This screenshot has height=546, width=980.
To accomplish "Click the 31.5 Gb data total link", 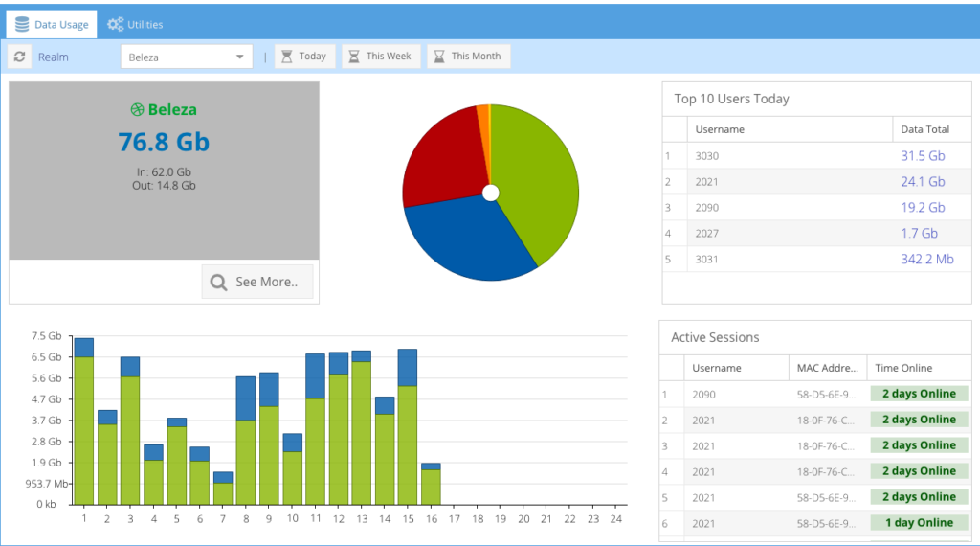I will pyautogui.click(x=923, y=156).
